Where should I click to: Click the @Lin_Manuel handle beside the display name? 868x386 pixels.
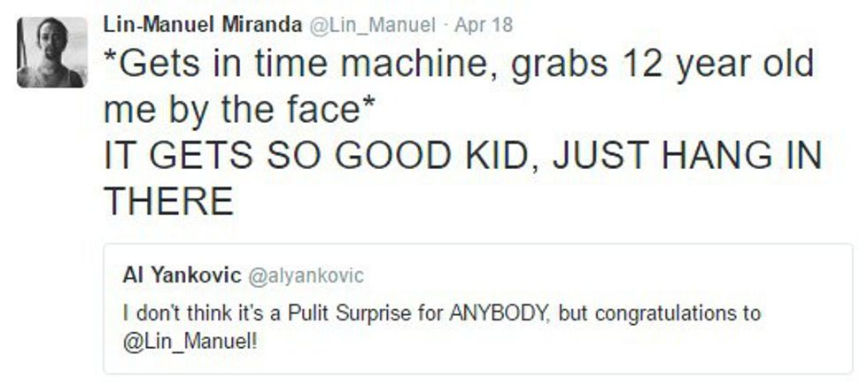coord(371,25)
